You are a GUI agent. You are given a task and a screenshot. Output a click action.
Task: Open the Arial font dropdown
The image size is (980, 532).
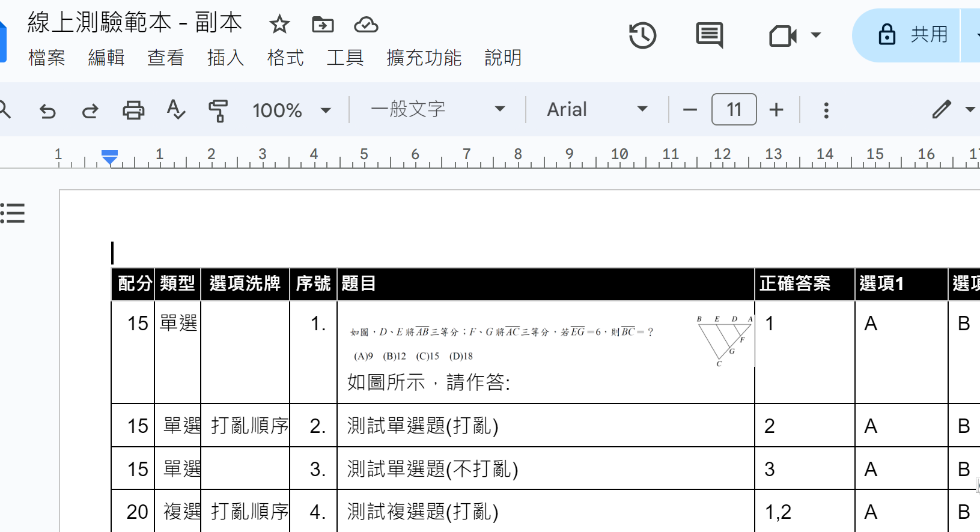pyautogui.click(x=597, y=109)
